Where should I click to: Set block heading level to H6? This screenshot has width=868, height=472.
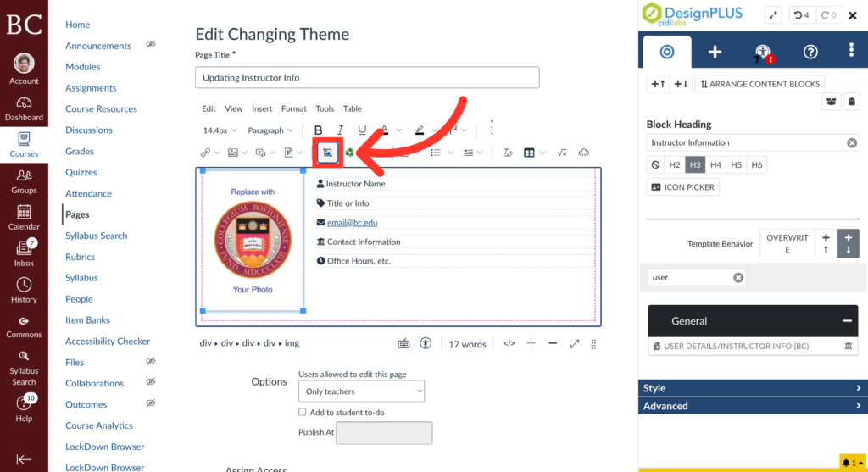(757, 165)
